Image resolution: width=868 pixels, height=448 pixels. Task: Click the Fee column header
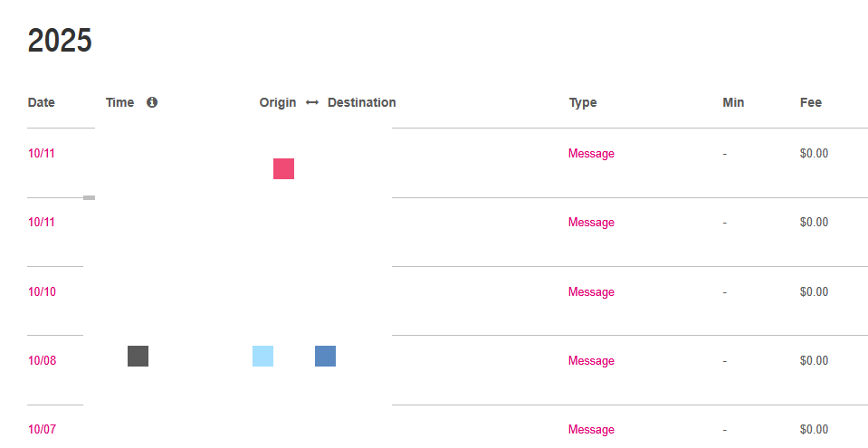[810, 102]
